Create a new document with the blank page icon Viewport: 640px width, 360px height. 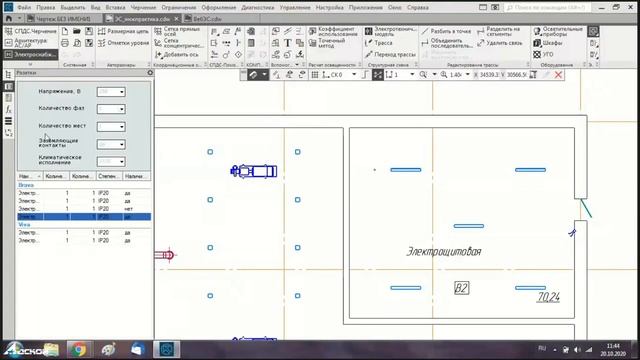65,31
